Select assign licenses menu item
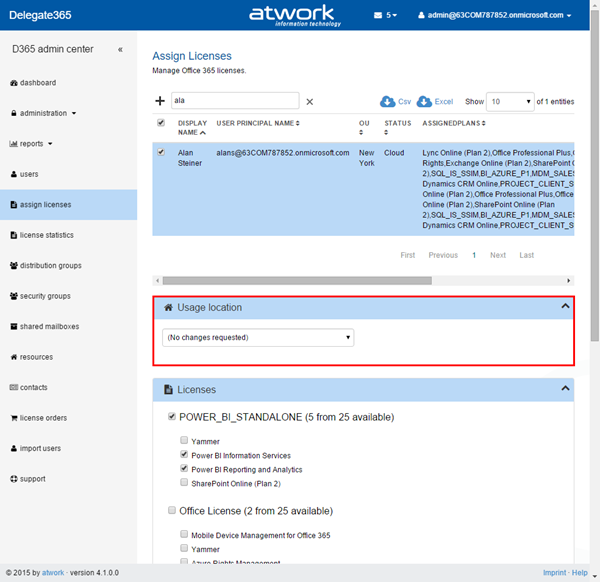Viewport: 600px width, 582px height. click(68, 205)
